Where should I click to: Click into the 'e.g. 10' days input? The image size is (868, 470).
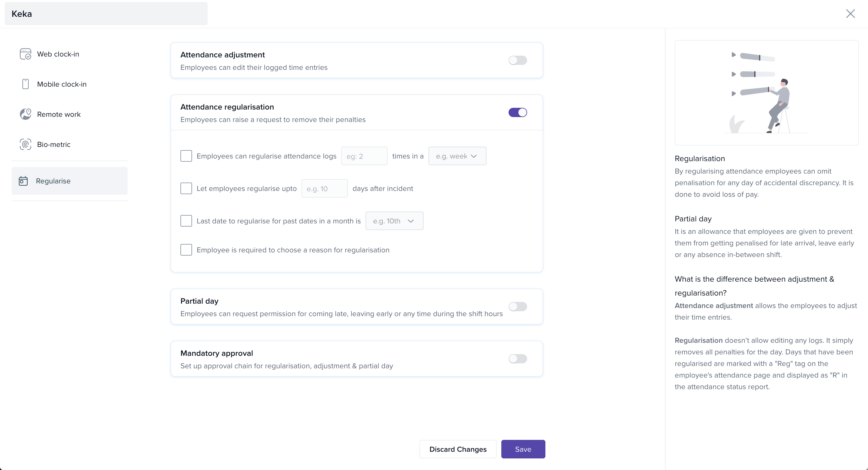(324, 189)
